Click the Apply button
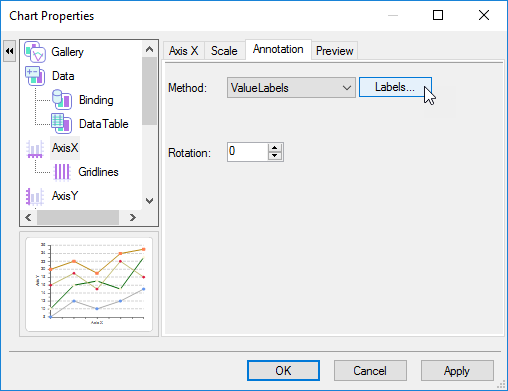The width and height of the screenshot is (508, 391). pos(457,371)
